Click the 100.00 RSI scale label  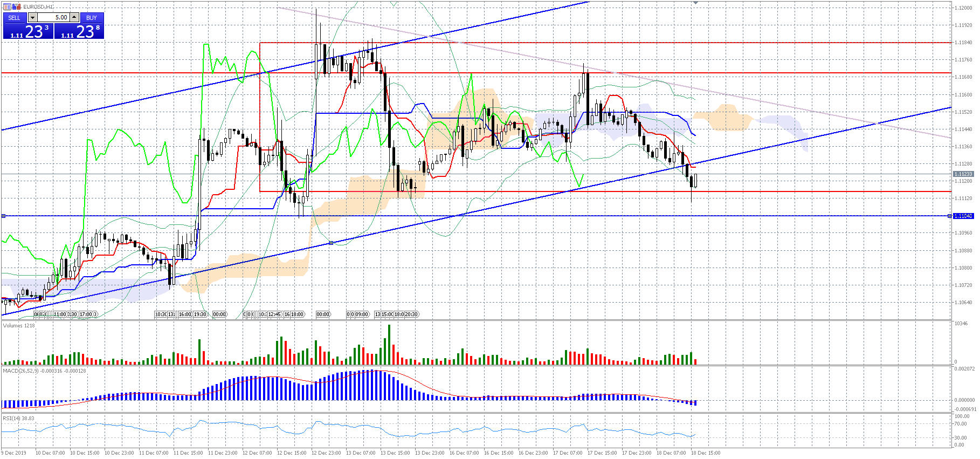click(x=962, y=416)
